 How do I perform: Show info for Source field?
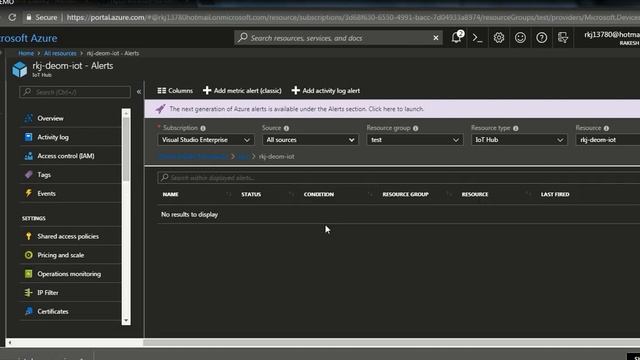pyautogui.click(x=286, y=128)
